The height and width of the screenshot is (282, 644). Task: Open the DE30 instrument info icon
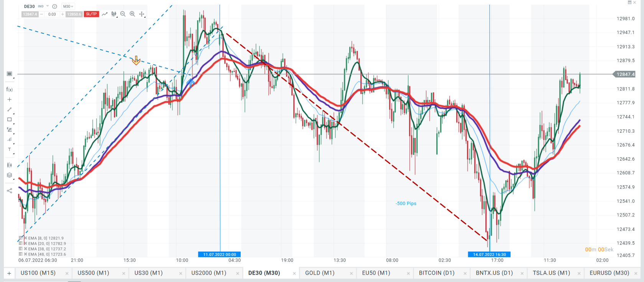(x=54, y=7)
